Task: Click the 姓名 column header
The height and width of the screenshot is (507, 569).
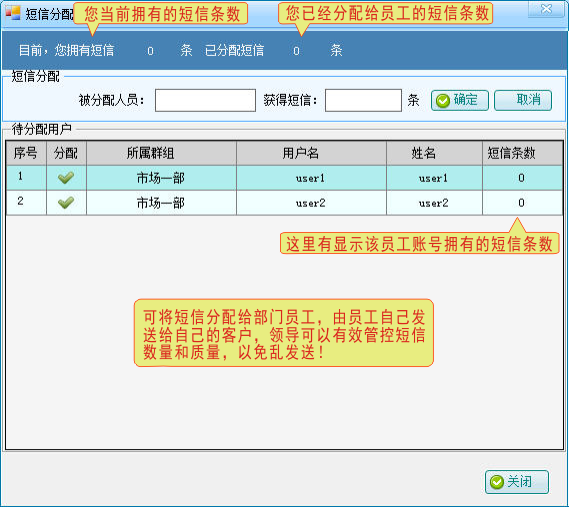Action: pos(434,153)
